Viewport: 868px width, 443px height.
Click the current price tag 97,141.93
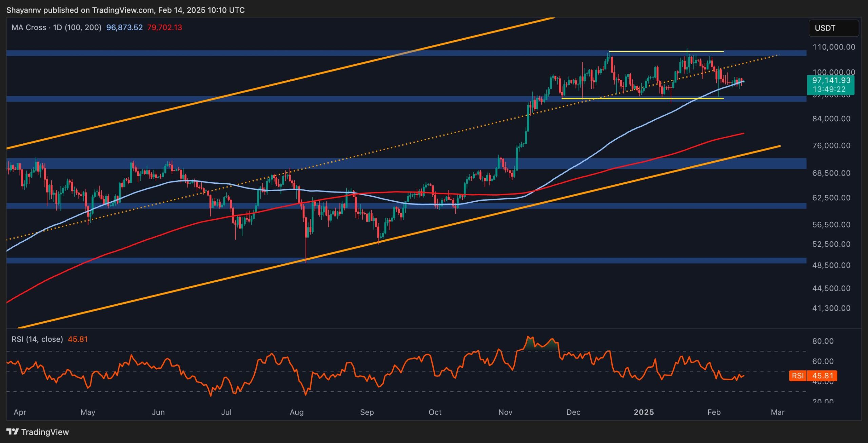pos(831,80)
